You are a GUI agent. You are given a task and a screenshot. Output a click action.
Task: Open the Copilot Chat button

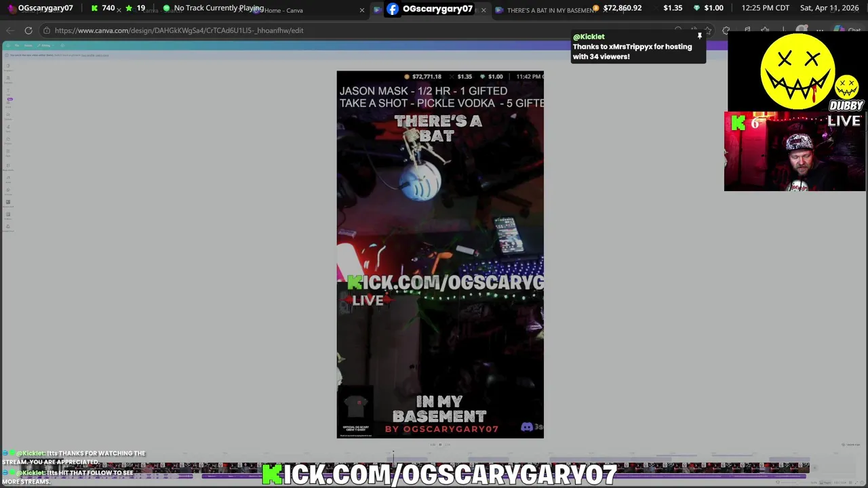(x=848, y=30)
